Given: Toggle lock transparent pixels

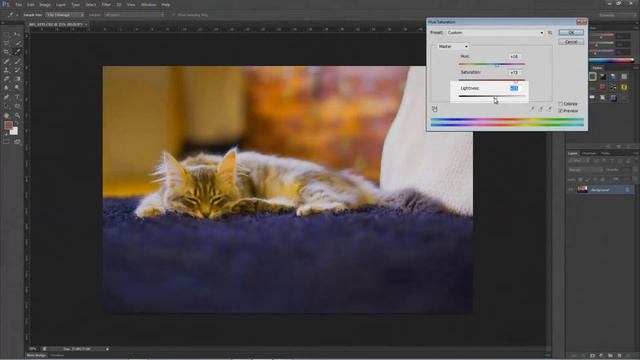Looking at the screenshot, I should tap(580, 180).
